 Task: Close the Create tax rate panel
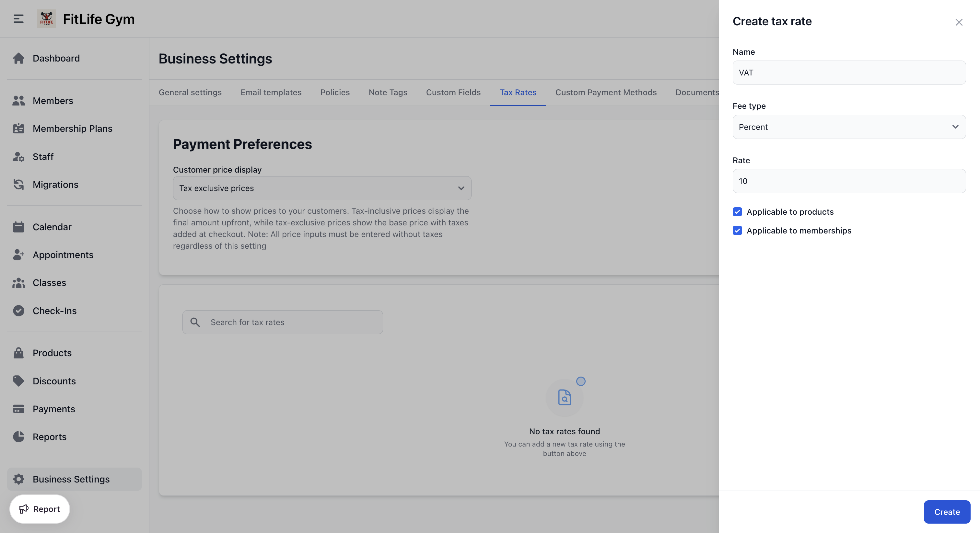(959, 22)
